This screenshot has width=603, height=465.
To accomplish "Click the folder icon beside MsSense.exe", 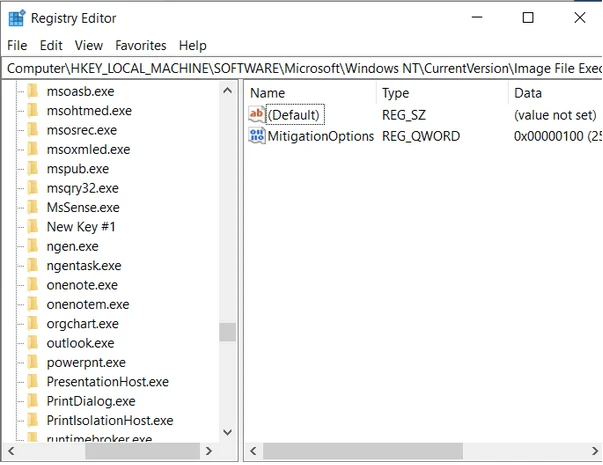I will [x=33, y=207].
